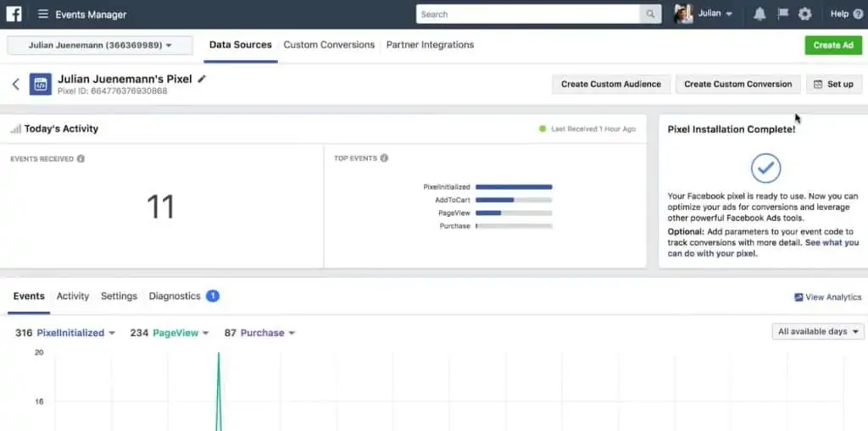
Task: Click the pixel code icon
Action: point(41,84)
